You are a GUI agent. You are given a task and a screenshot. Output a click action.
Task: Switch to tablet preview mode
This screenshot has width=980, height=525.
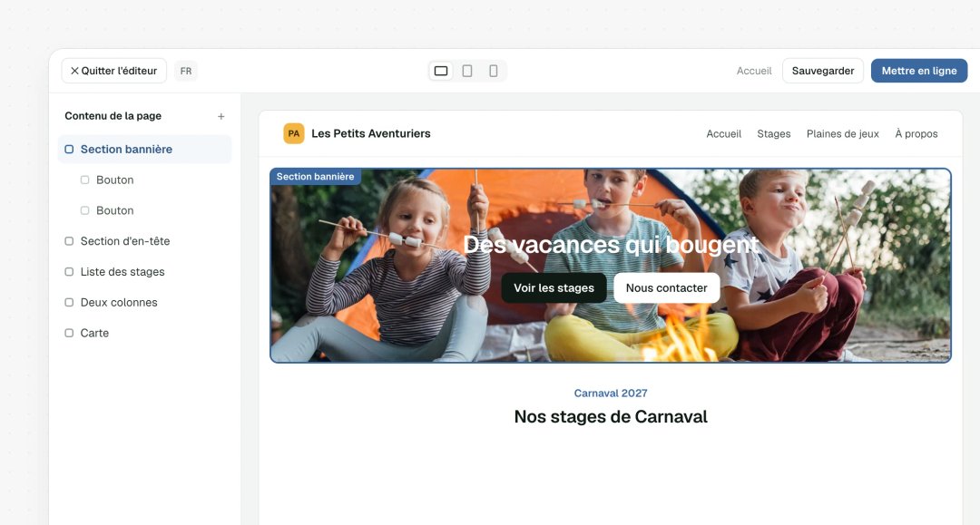[x=467, y=71]
